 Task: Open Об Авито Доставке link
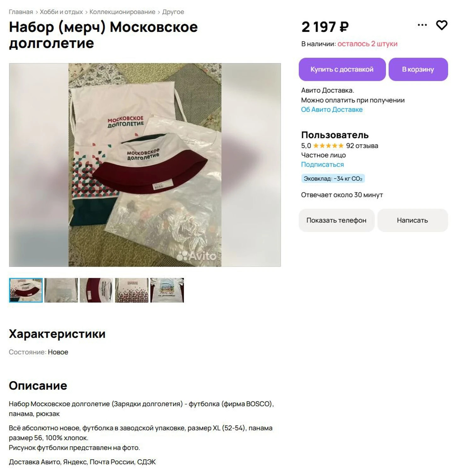tap(332, 110)
